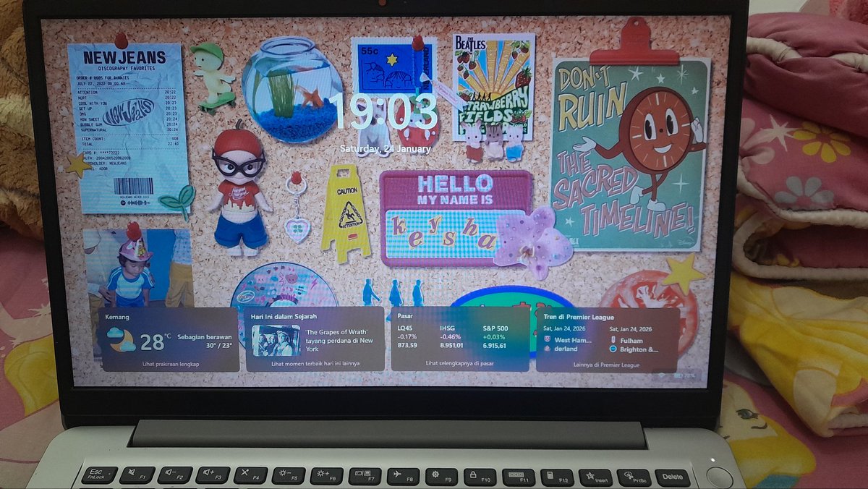Click the Brighton team crest icon

click(613, 349)
